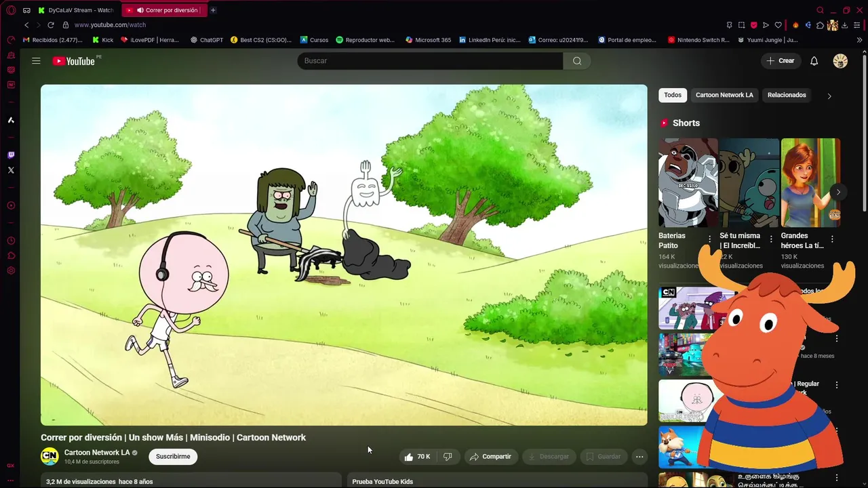Go back with the browser back arrow
Screen dimensions: 868x488
coord(26,25)
